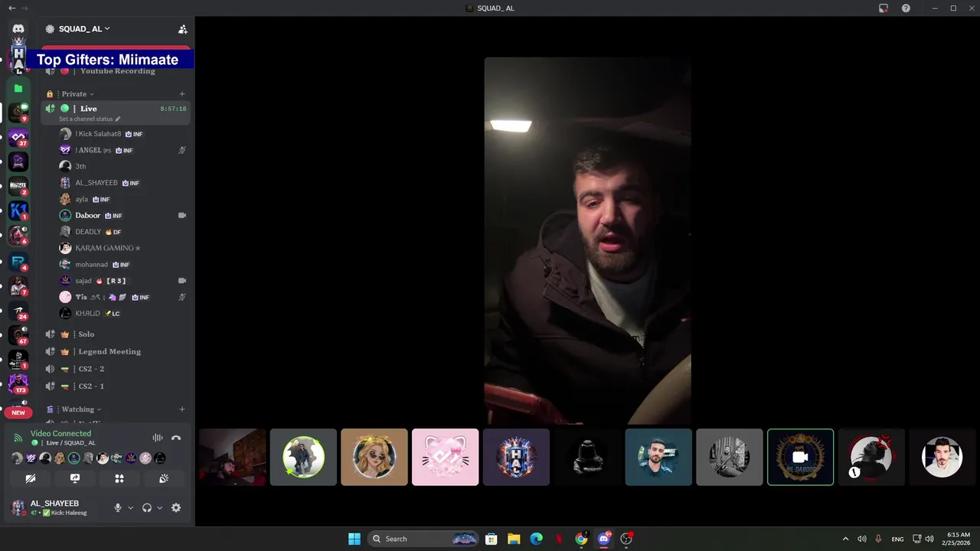The height and width of the screenshot is (551, 980).
Task: Mute your microphone
Action: pyautogui.click(x=117, y=507)
